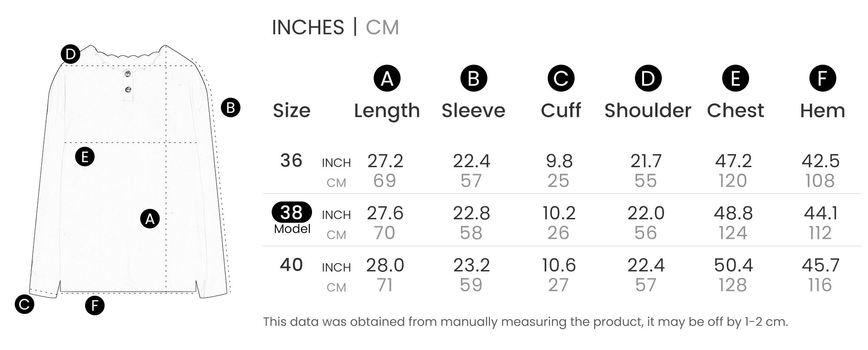This screenshot has height=350, width=868.
Task: Click the F marker below shirt hem
Action: coord(95,306)
